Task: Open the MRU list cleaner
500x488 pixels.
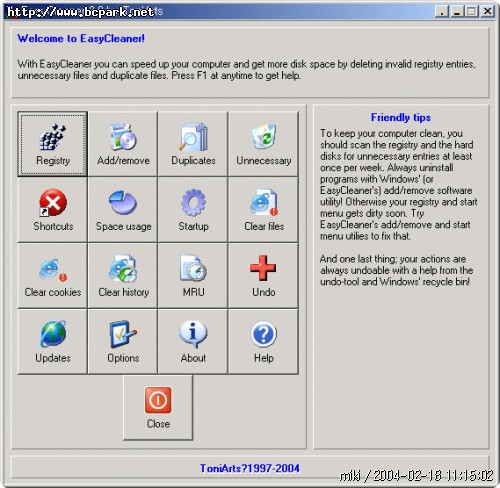Action: click(193, 275)
